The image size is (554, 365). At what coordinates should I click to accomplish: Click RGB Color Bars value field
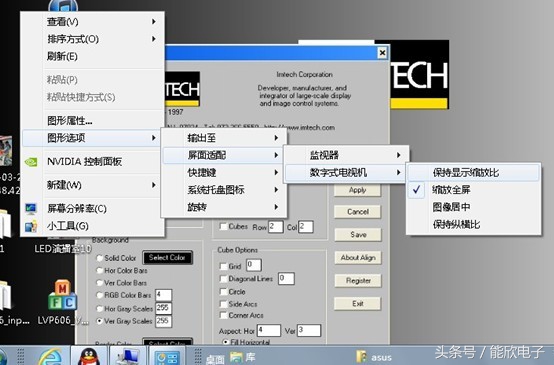163,295
